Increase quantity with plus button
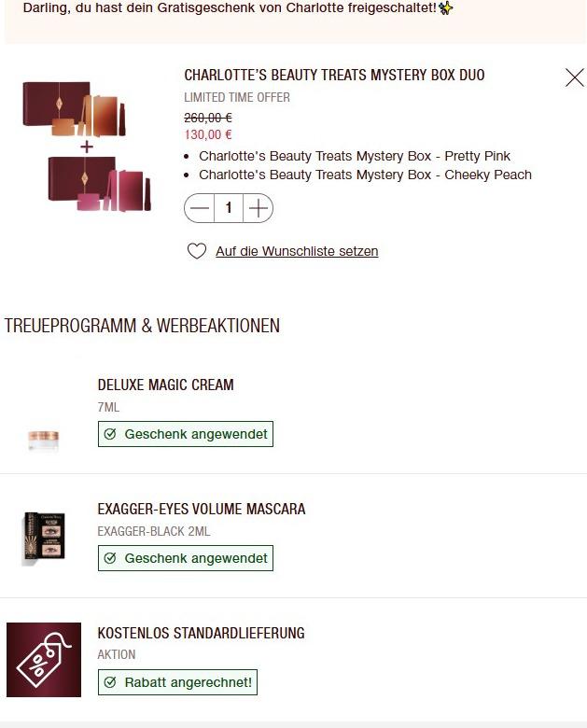 258,208
